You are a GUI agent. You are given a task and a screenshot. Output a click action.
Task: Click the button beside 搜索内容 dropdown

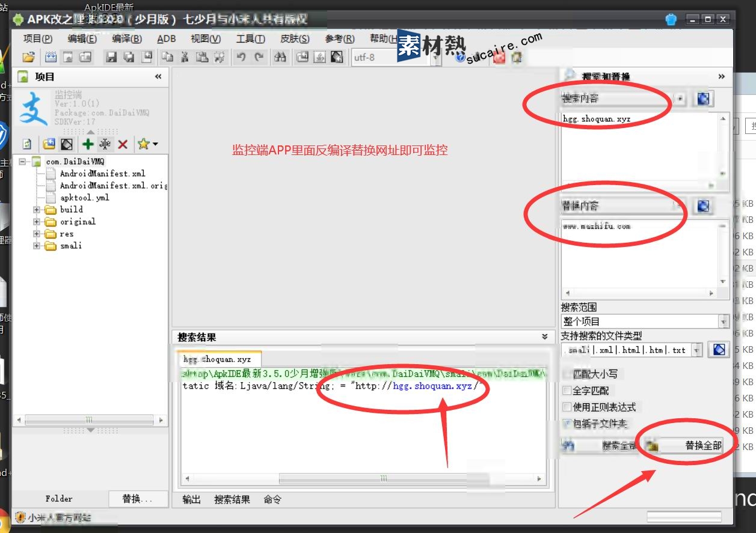(x=702, y=99)
